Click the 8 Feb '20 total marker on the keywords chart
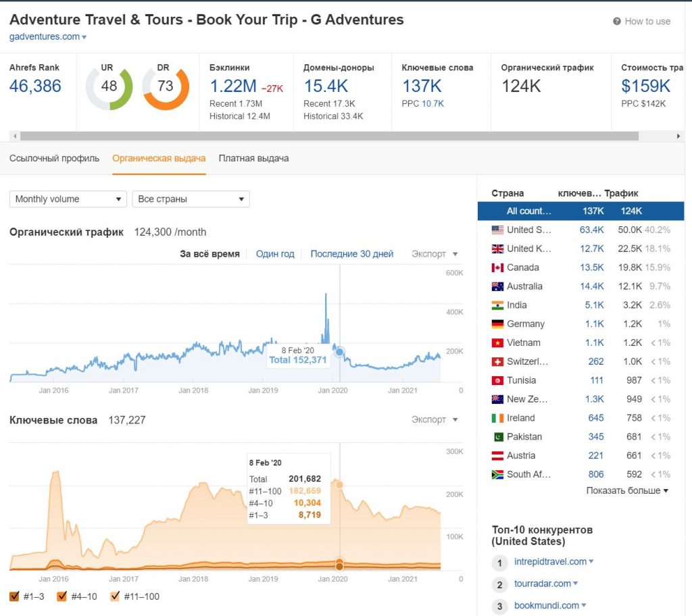 tap(339, 485)
